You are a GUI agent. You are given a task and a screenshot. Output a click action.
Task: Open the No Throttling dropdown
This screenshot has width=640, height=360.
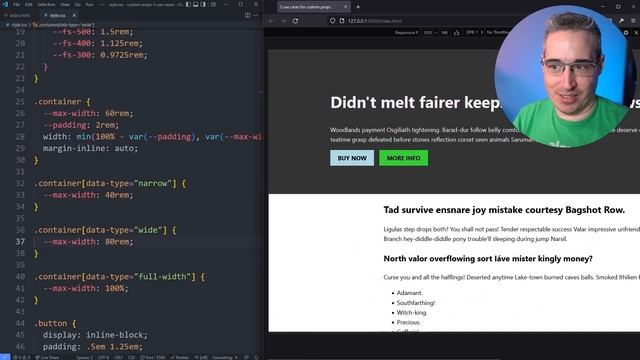tap(498, 33)
